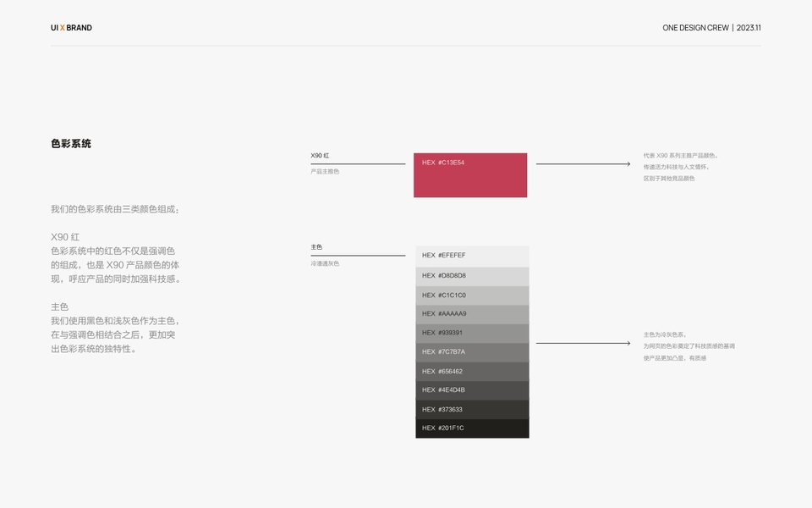This screenshot has height=508, width=812.
Task: Pick the #C1C1C0 gray swatch
Action: point(472,295)
